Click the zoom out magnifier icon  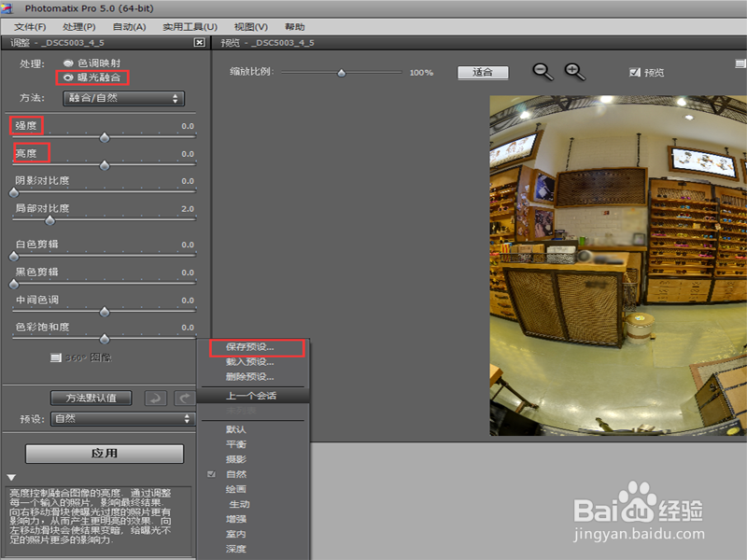[x=543, y=72]
